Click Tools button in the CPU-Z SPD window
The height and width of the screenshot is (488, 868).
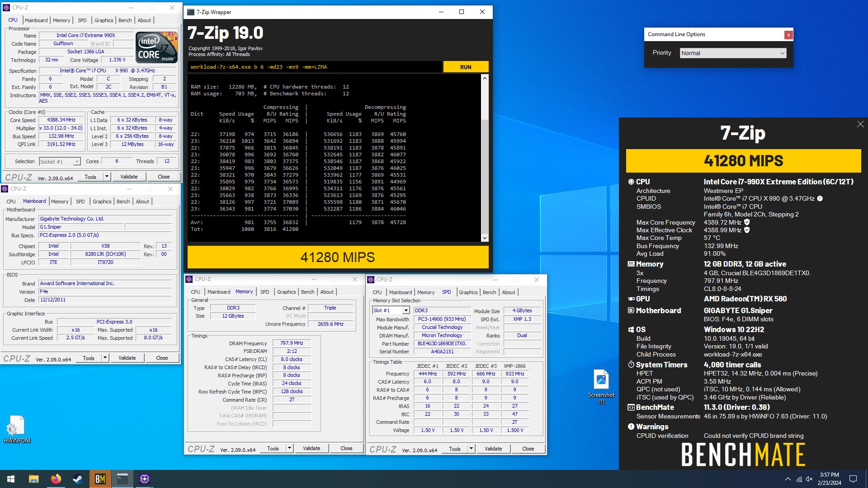tap(455, 449)
